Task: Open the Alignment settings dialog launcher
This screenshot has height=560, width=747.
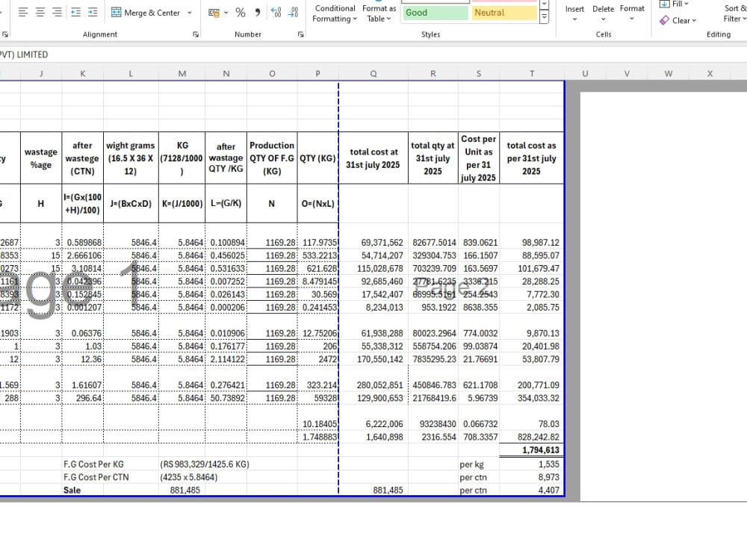Action: click(x=196, y=34)
